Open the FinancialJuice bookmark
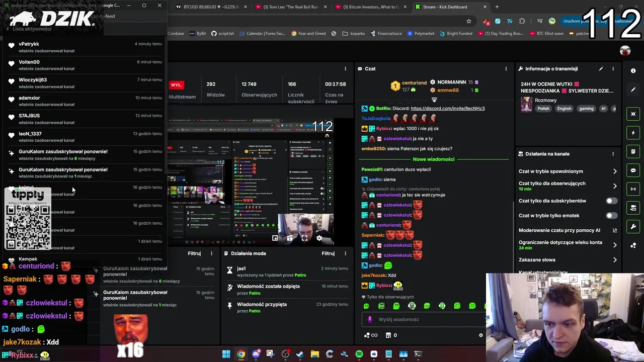This screenshot has height=362, width=644. coord(386,34)
